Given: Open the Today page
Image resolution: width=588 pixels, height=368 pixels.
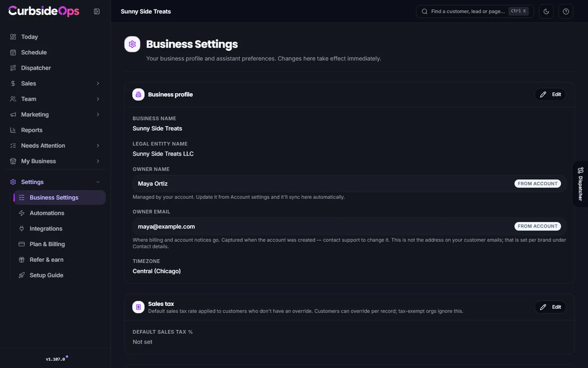Looking at the screenshot, I should point(56,37).
